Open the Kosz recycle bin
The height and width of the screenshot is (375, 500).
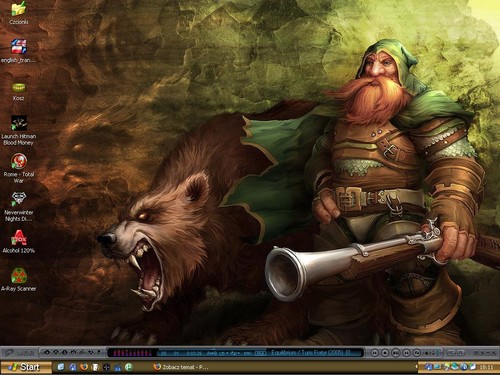(19, 91)
